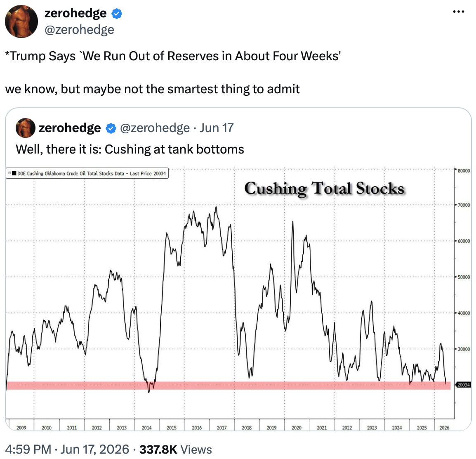Click the quoted tweet's small avatar

coord(26,128)
